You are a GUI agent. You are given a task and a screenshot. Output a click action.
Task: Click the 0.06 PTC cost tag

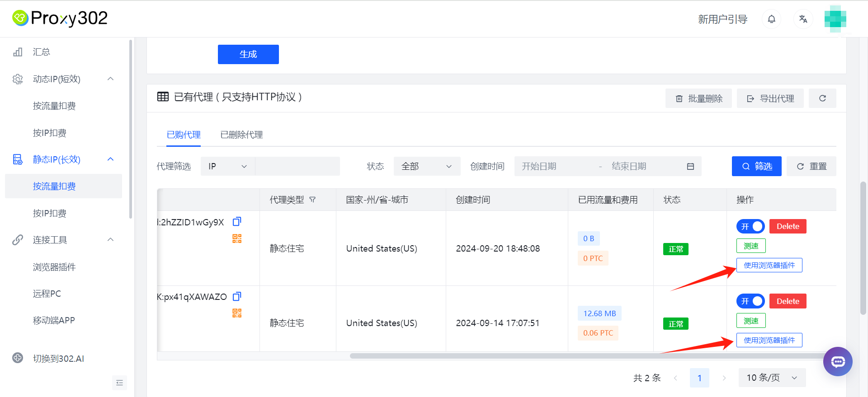tap(598, 333)
